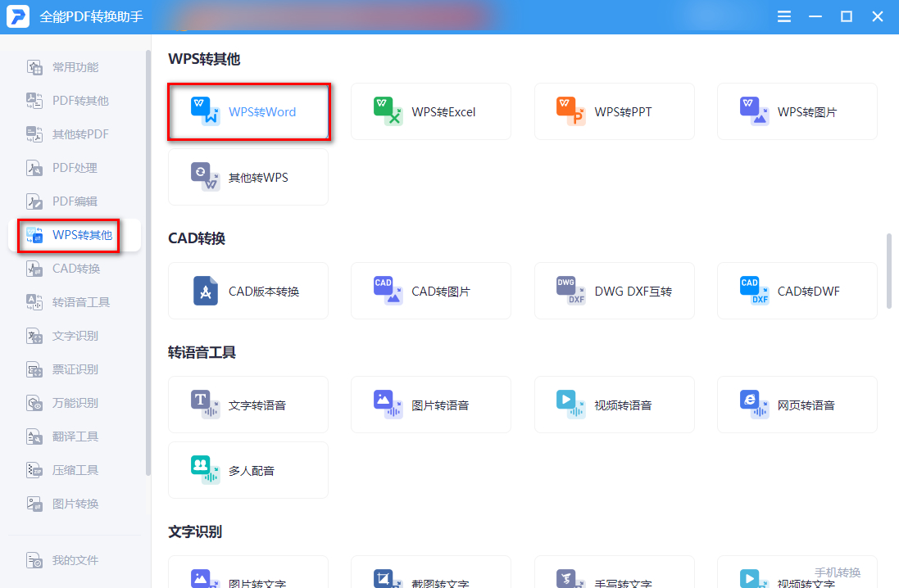Select CAD转换 in the left sidebar

click(x=74, y=268)
